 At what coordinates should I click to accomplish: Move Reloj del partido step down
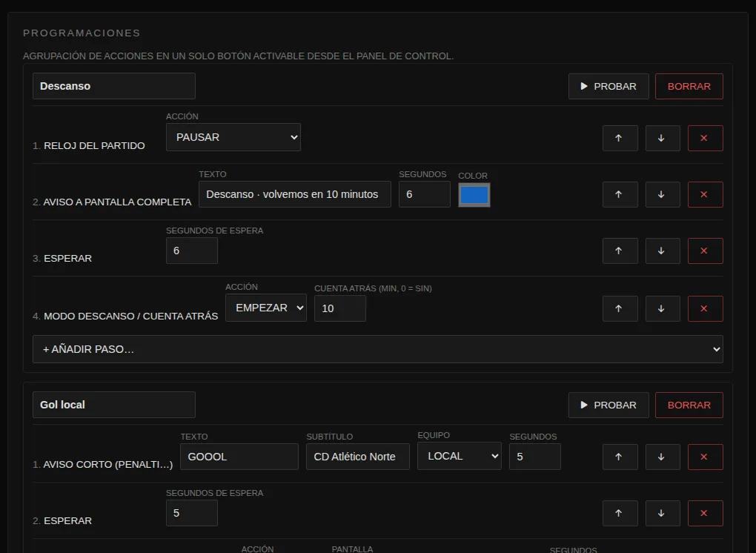click(x=663, y=138)
